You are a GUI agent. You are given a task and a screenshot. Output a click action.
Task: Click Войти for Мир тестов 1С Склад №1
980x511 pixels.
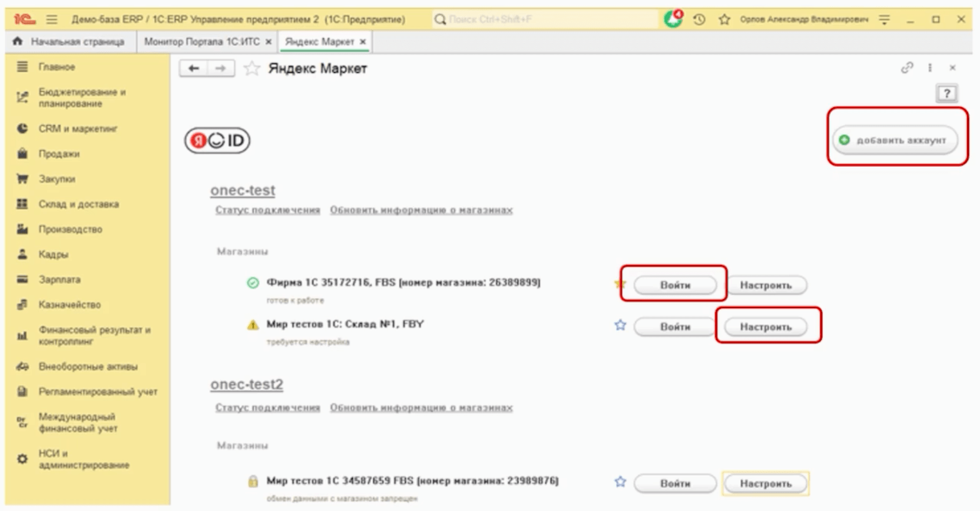(x=675, y=327)
